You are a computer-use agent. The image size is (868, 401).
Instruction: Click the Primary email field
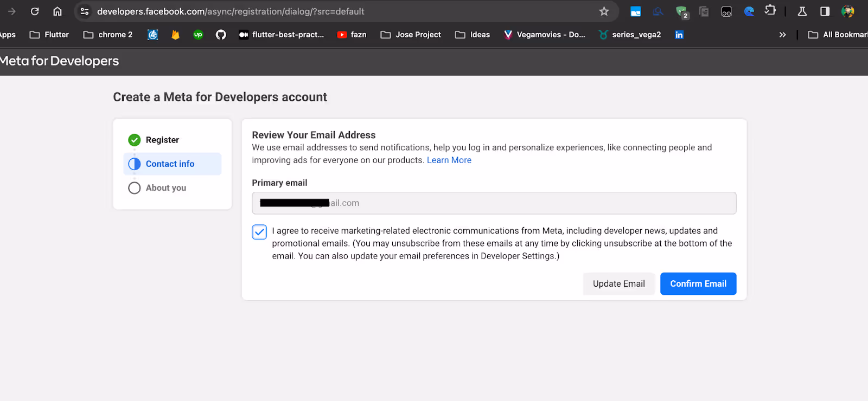(x=494, y=203)
